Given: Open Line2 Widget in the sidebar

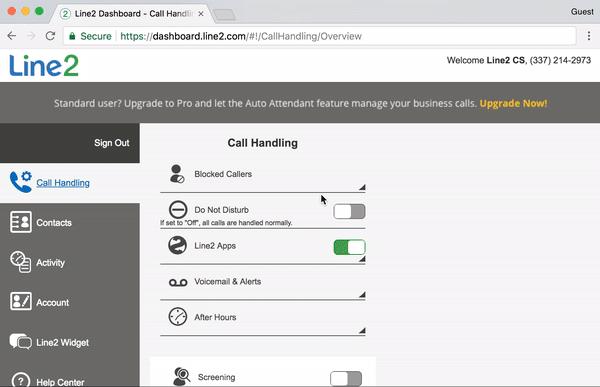Looking at the screenshot, I should click(62, 343).
